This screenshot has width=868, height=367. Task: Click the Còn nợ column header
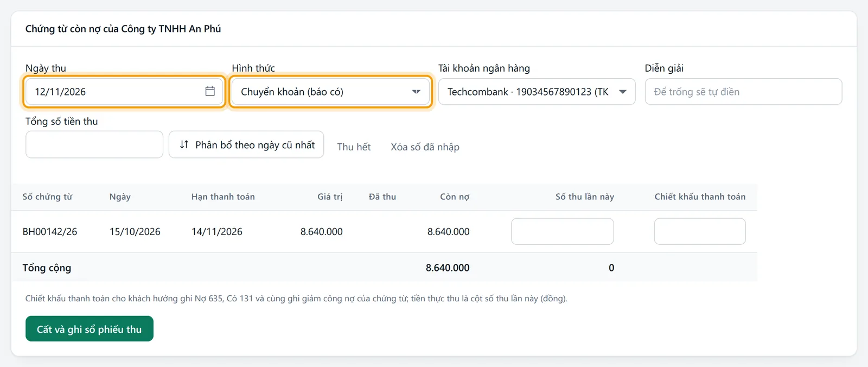455,197
